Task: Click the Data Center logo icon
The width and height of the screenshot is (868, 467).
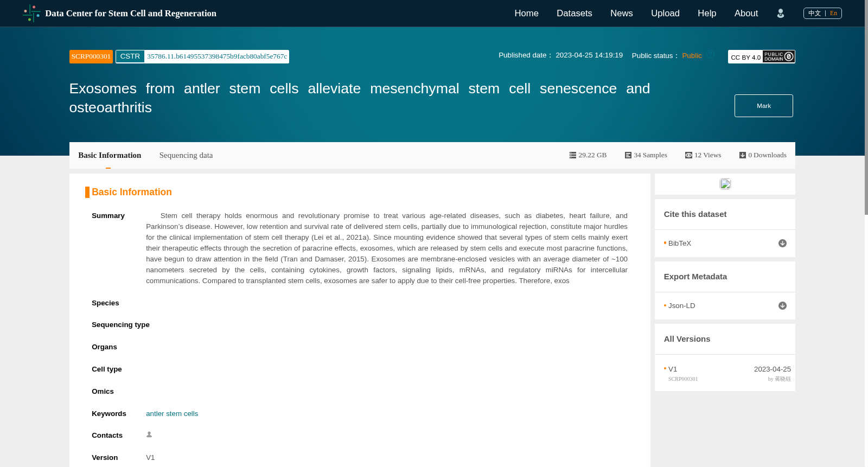Action: point(31,14)
